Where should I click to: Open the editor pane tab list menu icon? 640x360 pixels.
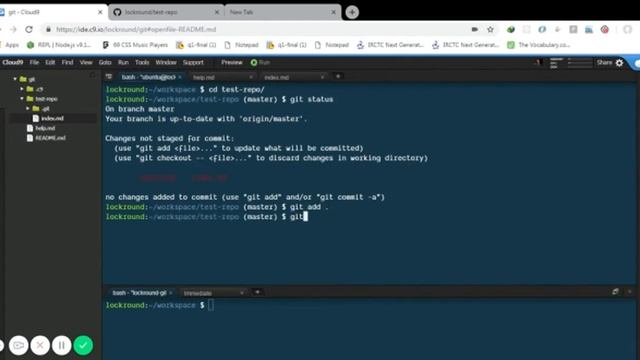click(x=109, y=76)
